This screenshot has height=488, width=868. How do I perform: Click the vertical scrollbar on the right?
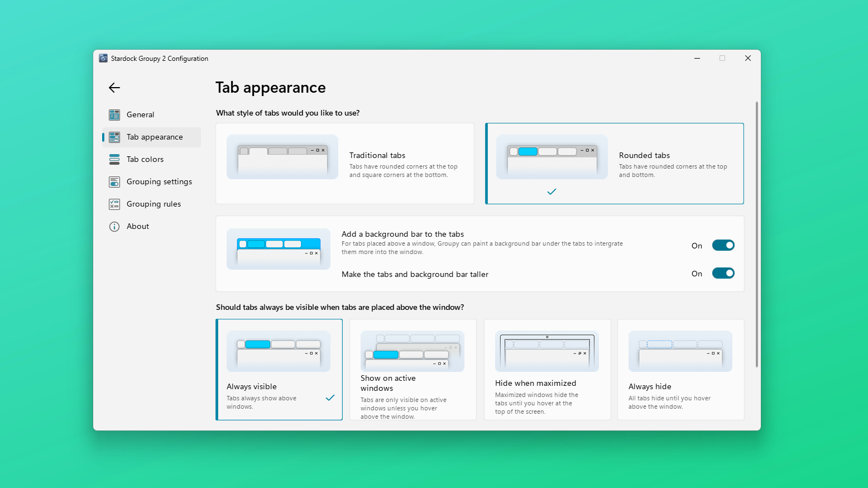click(757, 235)
